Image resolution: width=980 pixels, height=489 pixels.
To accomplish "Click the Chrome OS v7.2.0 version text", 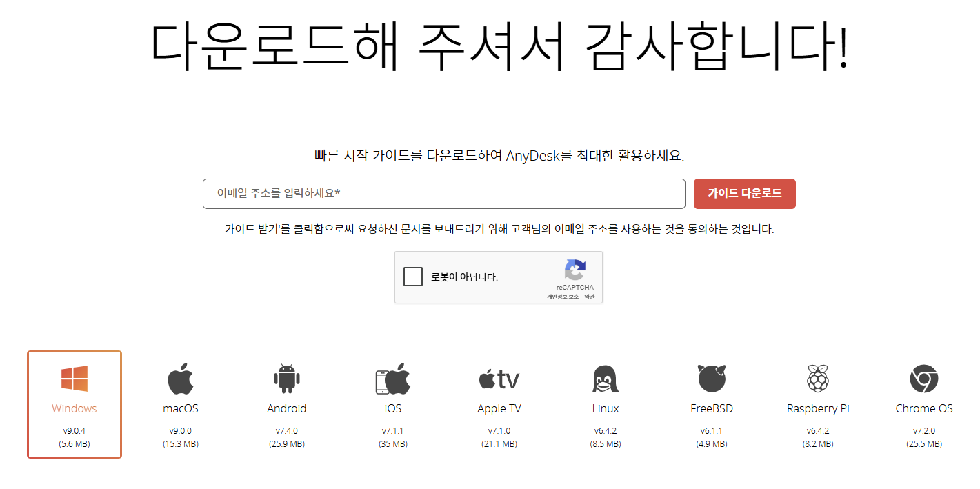I will click(x=924, y=431).
